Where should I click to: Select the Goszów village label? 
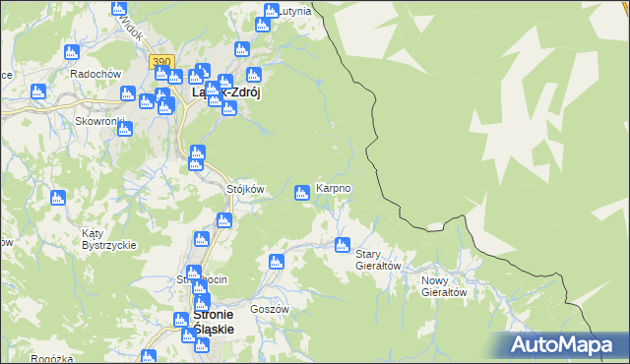[270, 309]
